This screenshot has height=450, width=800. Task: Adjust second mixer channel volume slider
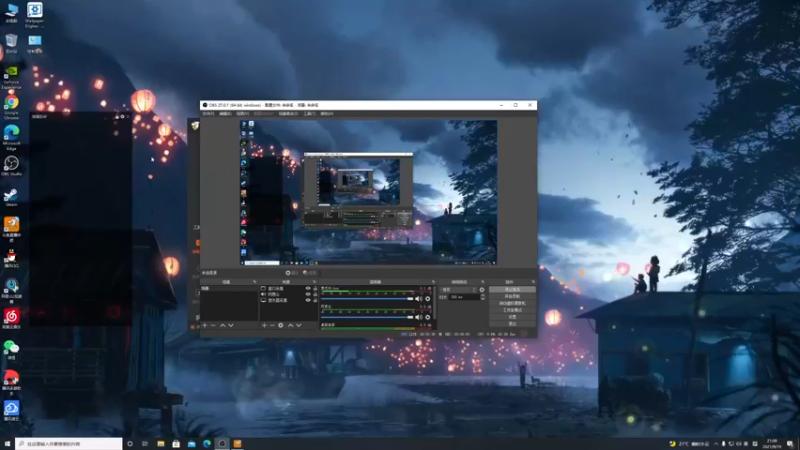coord(367,317)
